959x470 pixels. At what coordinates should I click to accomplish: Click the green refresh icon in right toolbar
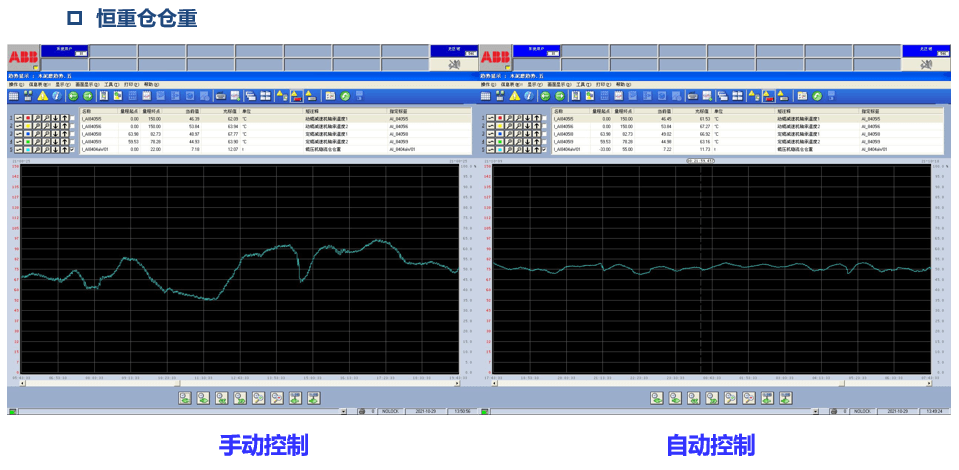coord(817,96)
